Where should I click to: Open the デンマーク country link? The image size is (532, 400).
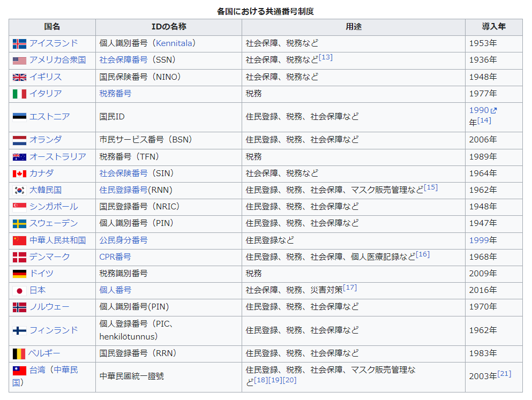(x=49, y=257)
